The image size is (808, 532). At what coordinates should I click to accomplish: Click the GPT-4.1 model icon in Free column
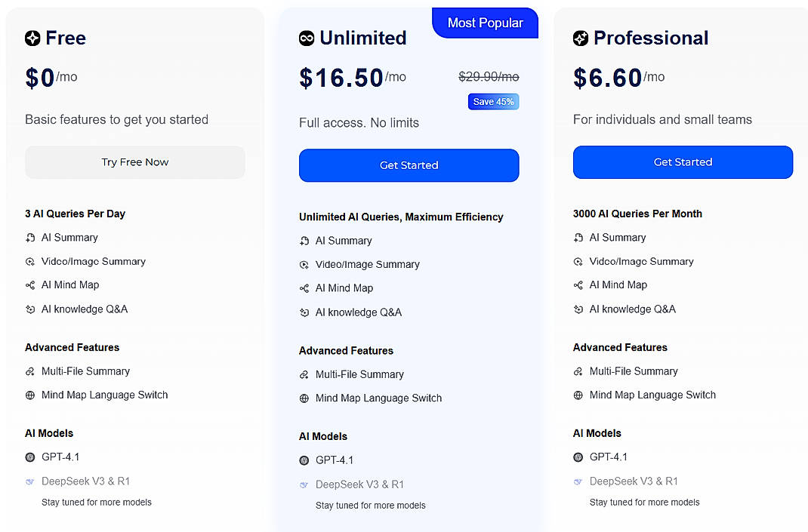(32, 457)
